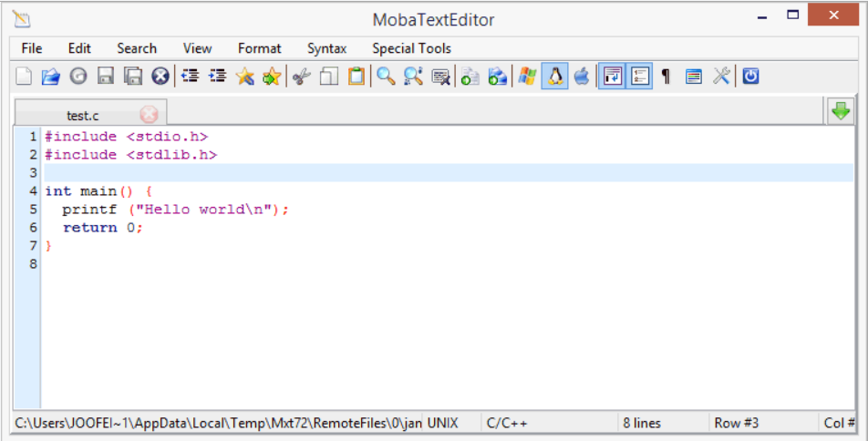Open a file using the folder icon

click(50, 76)
